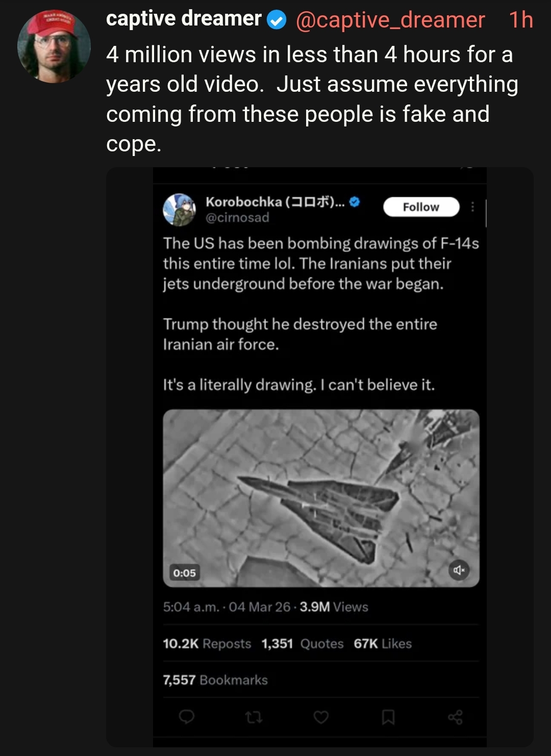The height and width of the screenshot is (756, 551).
Task: Like the post with the heart icon
Action: tap(321, 717)
